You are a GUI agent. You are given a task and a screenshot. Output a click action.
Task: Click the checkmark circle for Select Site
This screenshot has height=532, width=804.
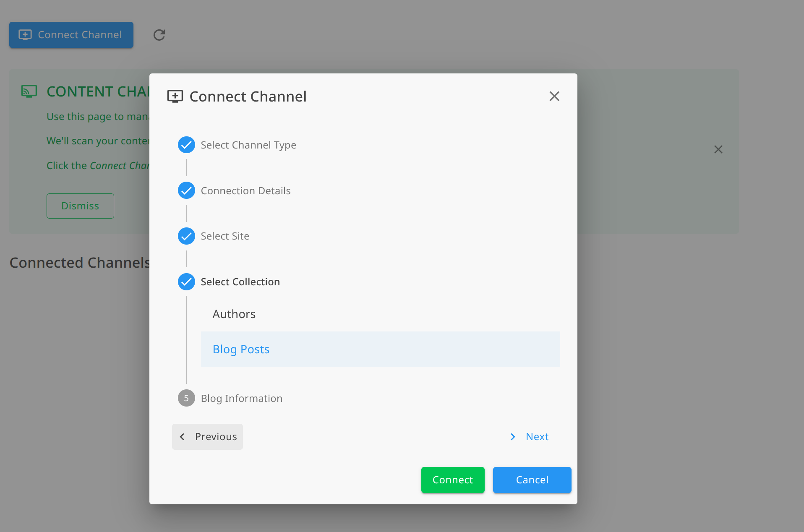(186, 236)
